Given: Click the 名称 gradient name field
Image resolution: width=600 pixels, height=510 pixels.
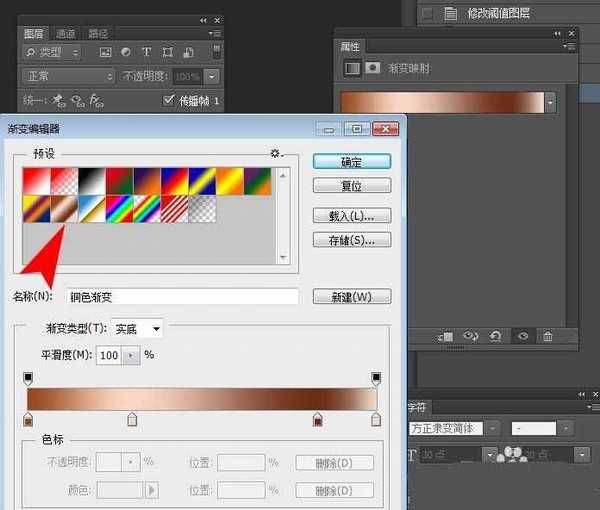Looking at the screenshot, I should coord(182,296).
